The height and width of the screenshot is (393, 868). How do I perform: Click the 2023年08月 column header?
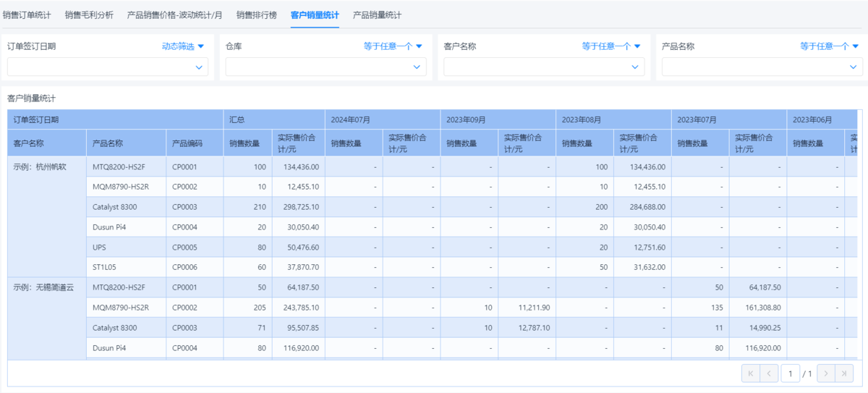614,119
